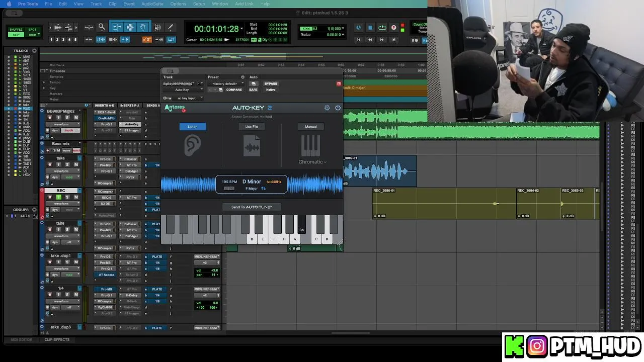This screenshot has height=362, width=644.
Task: Click the play transport button
Action: click(x=382, y=28)
